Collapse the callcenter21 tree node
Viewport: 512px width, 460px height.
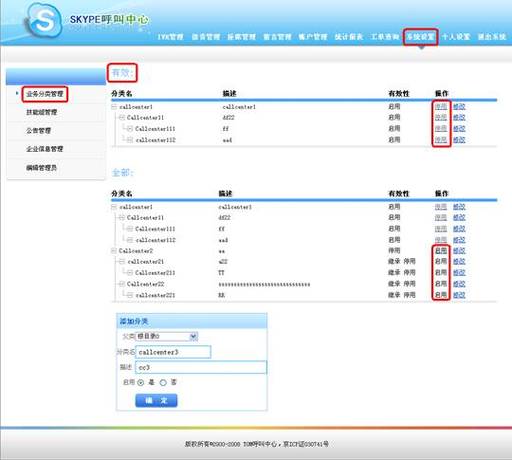pyautogui.click(x=122, y=262)
